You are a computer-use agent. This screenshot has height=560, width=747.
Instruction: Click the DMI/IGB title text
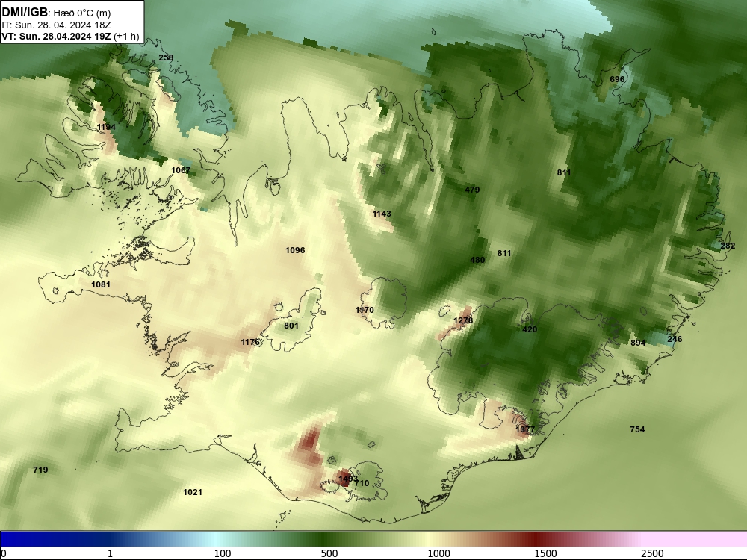[x=25, y=13]
